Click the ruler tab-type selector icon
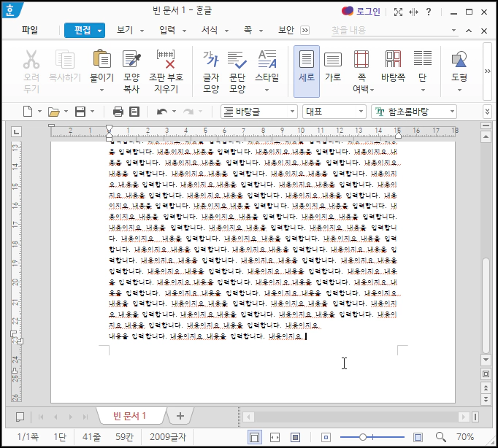The width and height of the screenshot is (498, 448). pyautogui.click(x=17, y=131)
